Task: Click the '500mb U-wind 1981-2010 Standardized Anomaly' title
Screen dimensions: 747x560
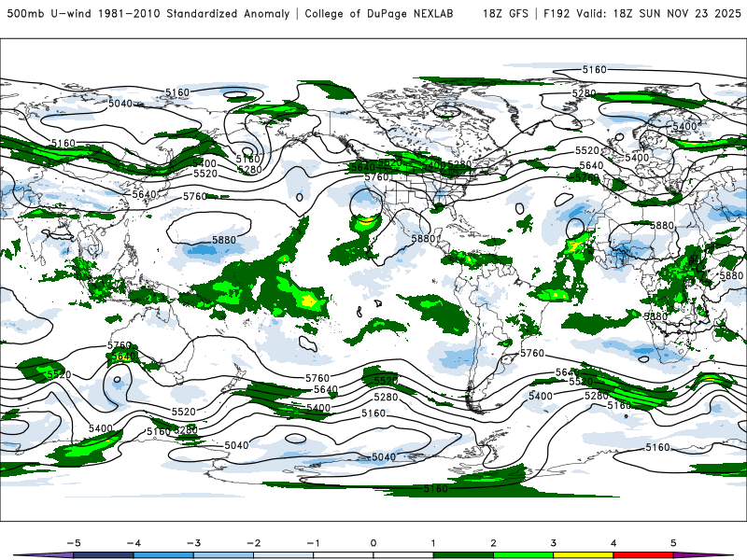Action: click(148, 14)
